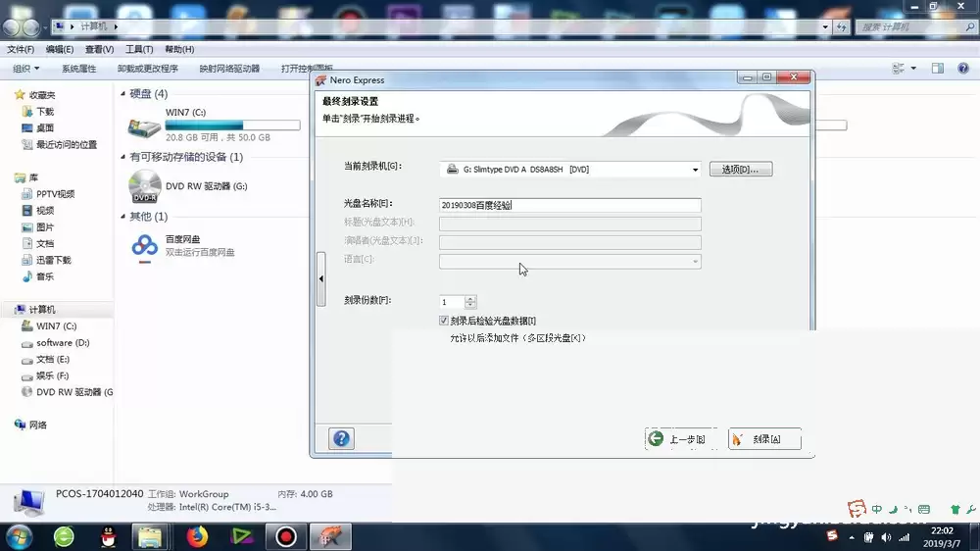Open the 编辑(E) menu in Explorer
This screenshot has height=551, width=980.
[60, 49]
